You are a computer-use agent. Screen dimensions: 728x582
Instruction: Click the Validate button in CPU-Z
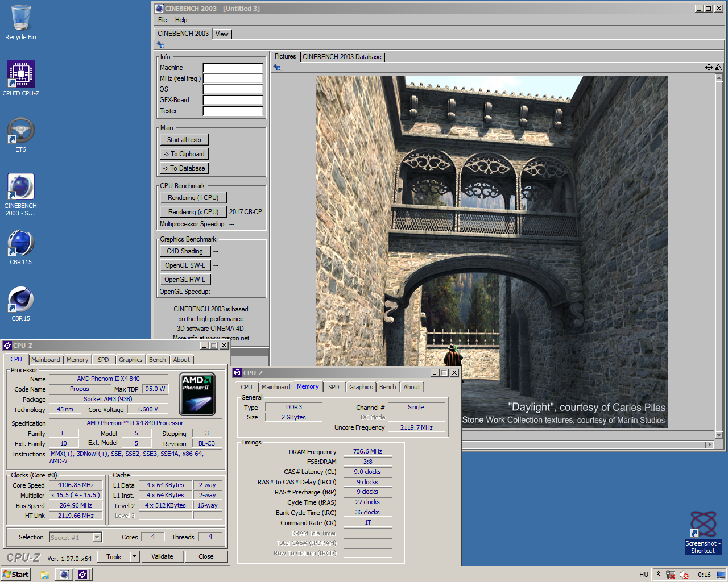[x=162, y=556]
